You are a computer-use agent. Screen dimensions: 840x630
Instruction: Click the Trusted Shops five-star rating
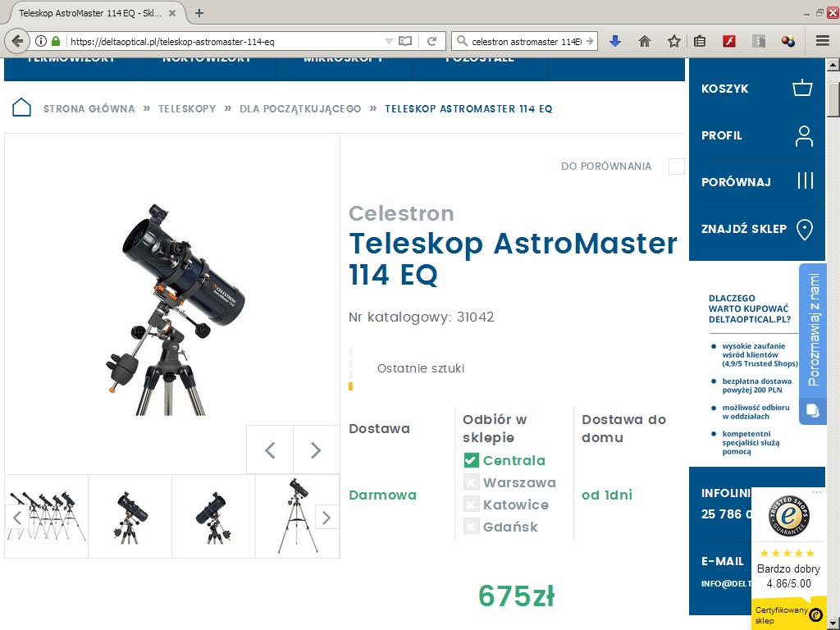point(787,553)
